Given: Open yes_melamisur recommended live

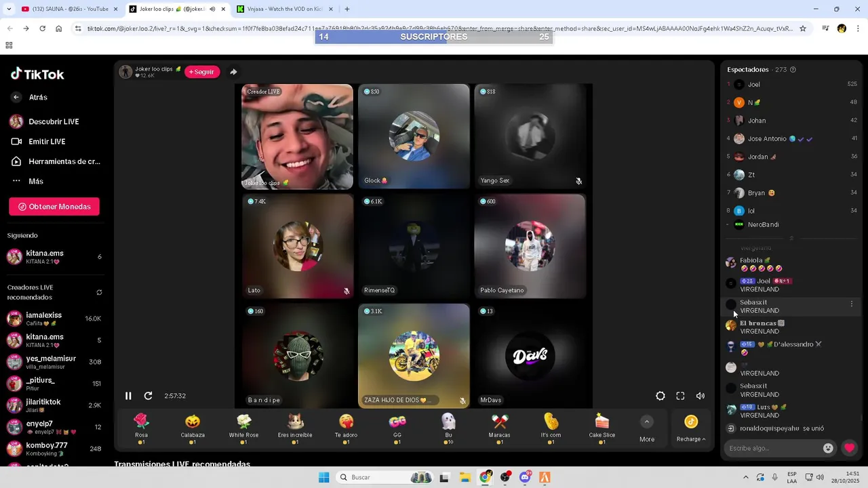Looking at the screenshot, I should click(54, 362).
